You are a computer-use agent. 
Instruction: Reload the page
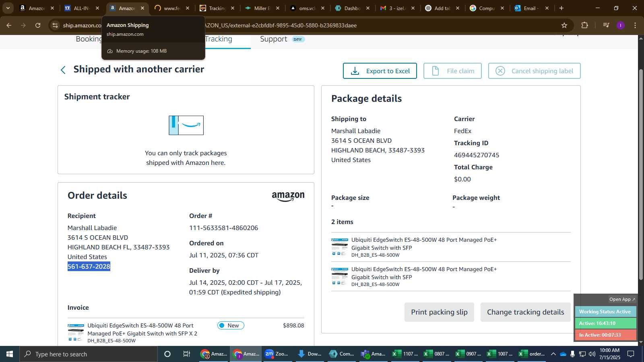(x=38, y=25)
